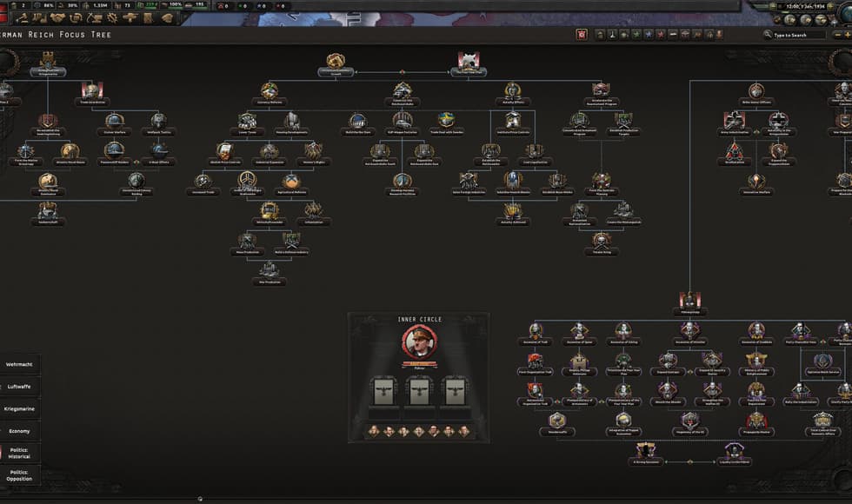Select the Führerprinzip focus
The height and width of the screenshot is (504, 852).
[x=689, y=304]
